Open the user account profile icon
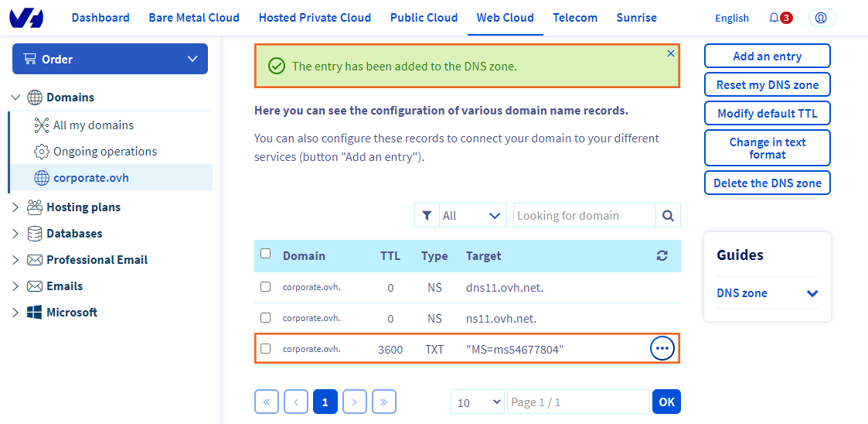The width and height of the screenshot is (868, 424). pos(822,18)
